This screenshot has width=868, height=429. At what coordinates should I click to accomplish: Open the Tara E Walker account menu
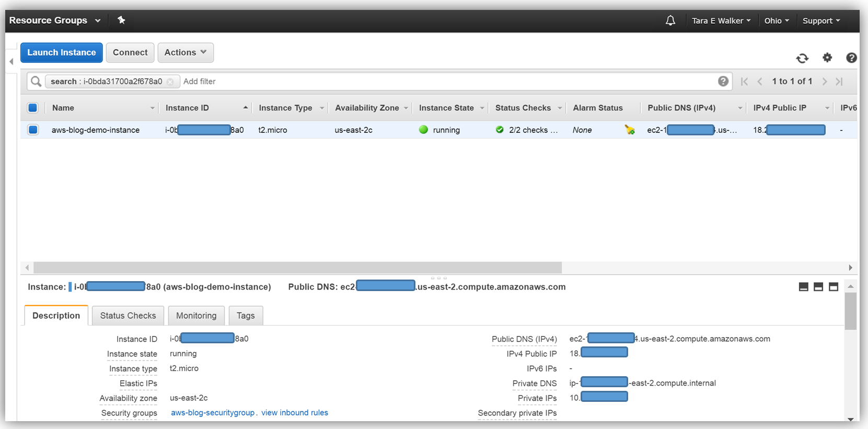721,21
